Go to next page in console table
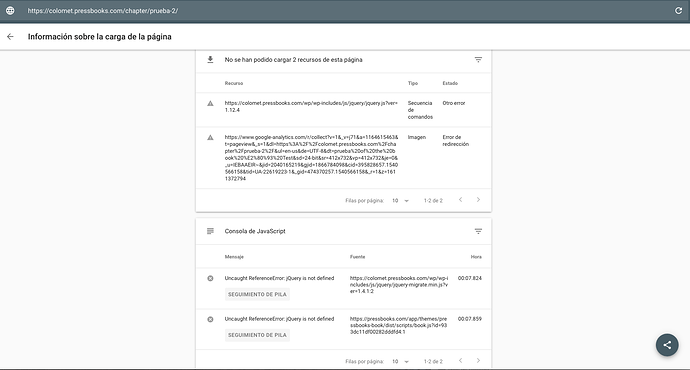690x370 pixels. 478,361
